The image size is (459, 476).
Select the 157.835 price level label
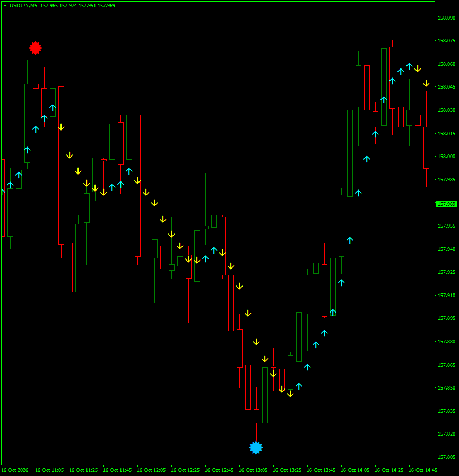click(446, 411)
